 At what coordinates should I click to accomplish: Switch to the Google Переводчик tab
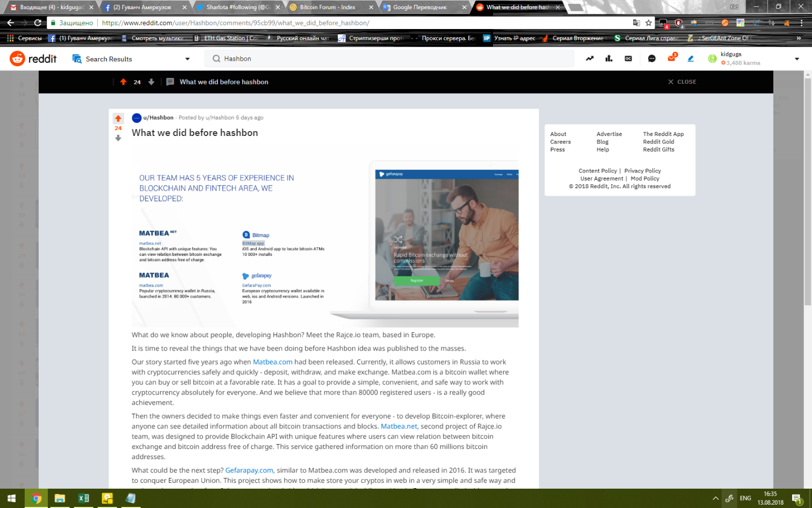point(425,7)
